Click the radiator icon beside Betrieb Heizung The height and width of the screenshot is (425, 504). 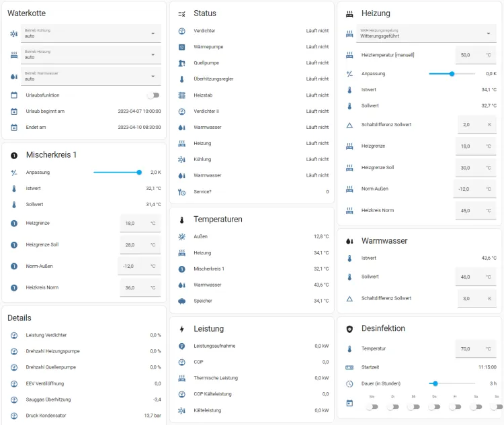coord(14,55)
